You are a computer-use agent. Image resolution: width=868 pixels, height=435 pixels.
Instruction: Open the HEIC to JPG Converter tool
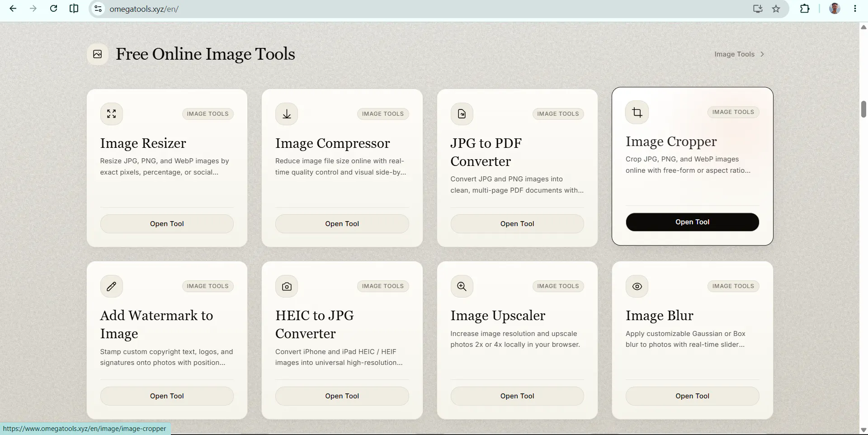tap(342, 396)
